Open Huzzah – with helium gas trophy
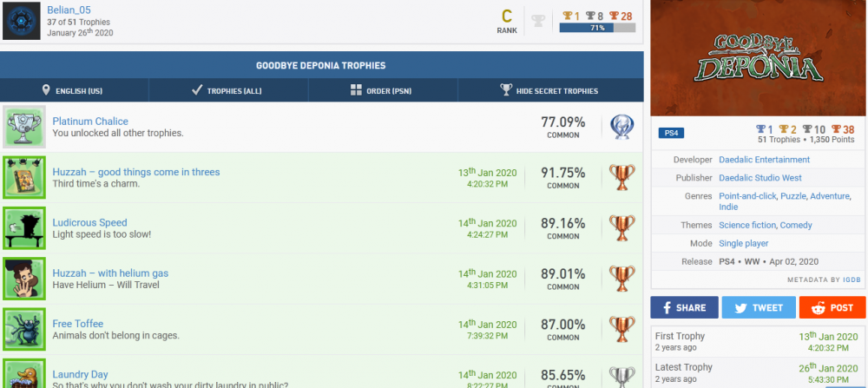 coord(110,273)
